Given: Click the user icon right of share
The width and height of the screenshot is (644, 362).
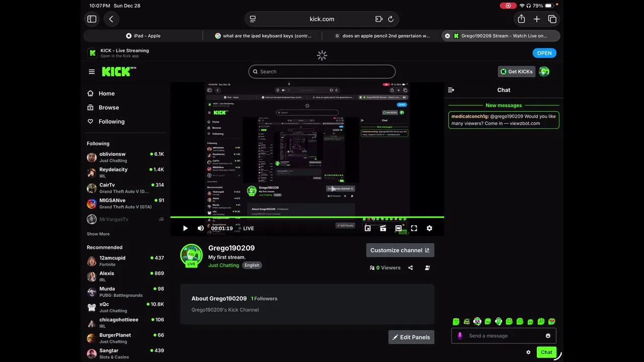Looking at the screenshot, I should [x=427, y=268].
